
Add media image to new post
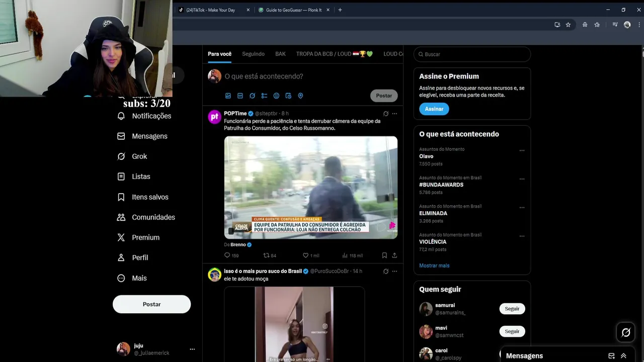coord(228,96)
